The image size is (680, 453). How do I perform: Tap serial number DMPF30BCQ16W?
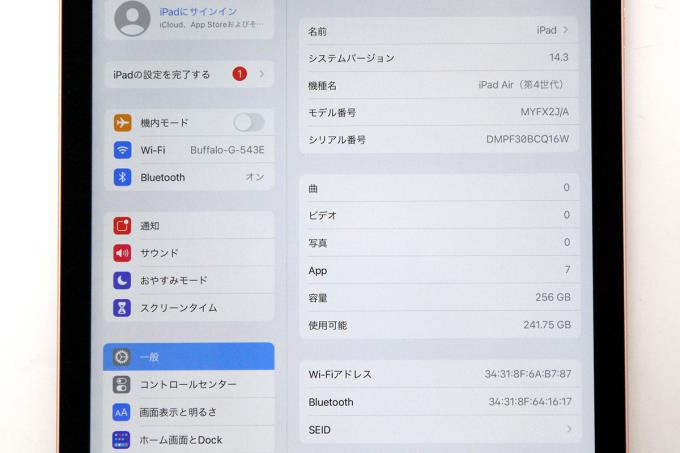(527, 139)
